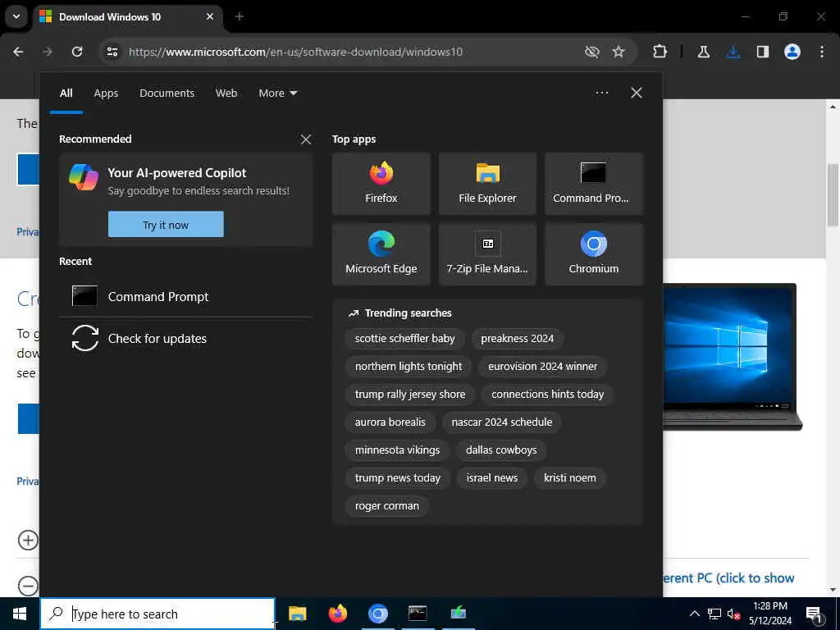
Task: Search trending 'eurovision 2024 winner'
Action: (x=542, y=367)
